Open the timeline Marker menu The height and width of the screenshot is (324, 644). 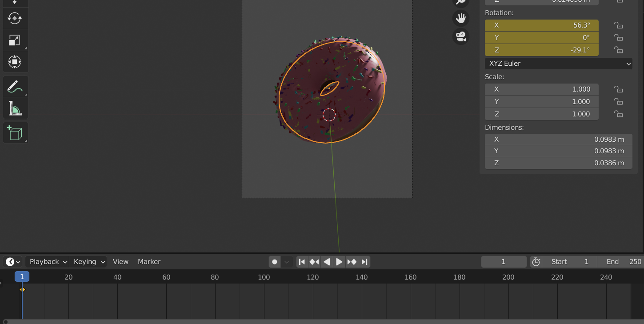pyautogui.click(x=149, y=262)
